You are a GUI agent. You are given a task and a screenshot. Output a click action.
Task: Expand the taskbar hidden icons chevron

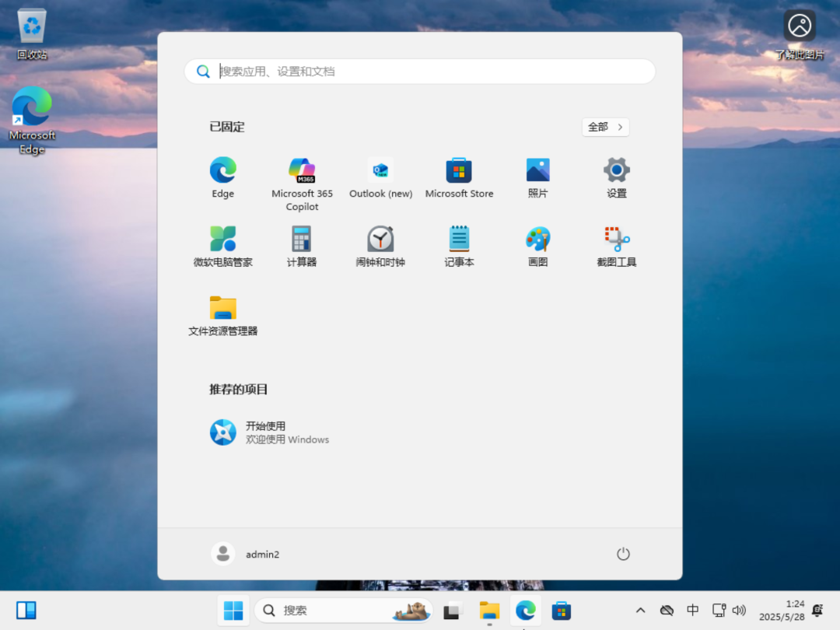[640, 611]
